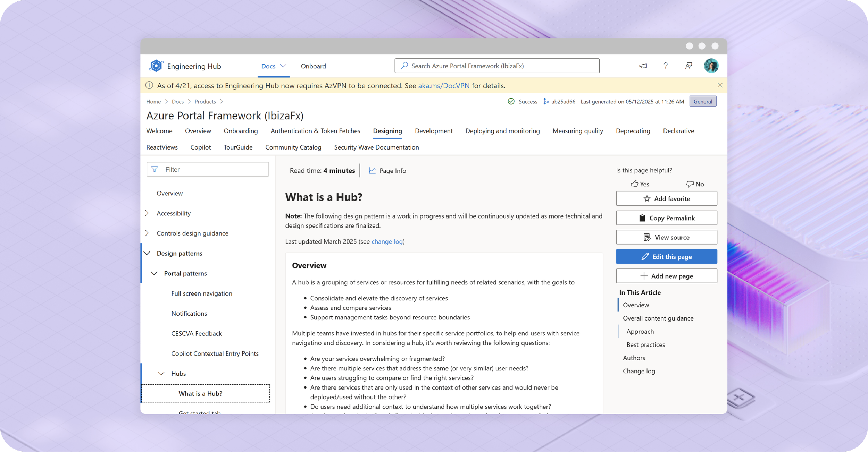This screenshot has width=868, height=452.
Task: Dismiss the AzVPN notification banner
Action: tap(720, 85)
